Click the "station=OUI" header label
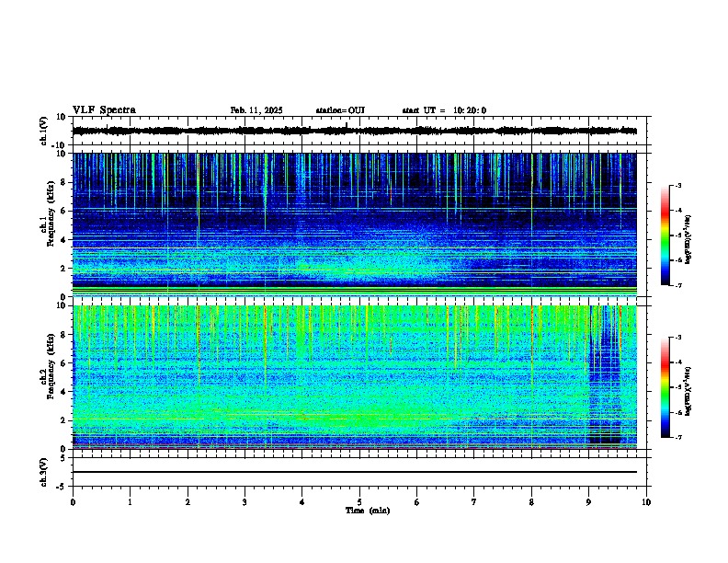Screen dimensions: 728x563 point(340,110)
